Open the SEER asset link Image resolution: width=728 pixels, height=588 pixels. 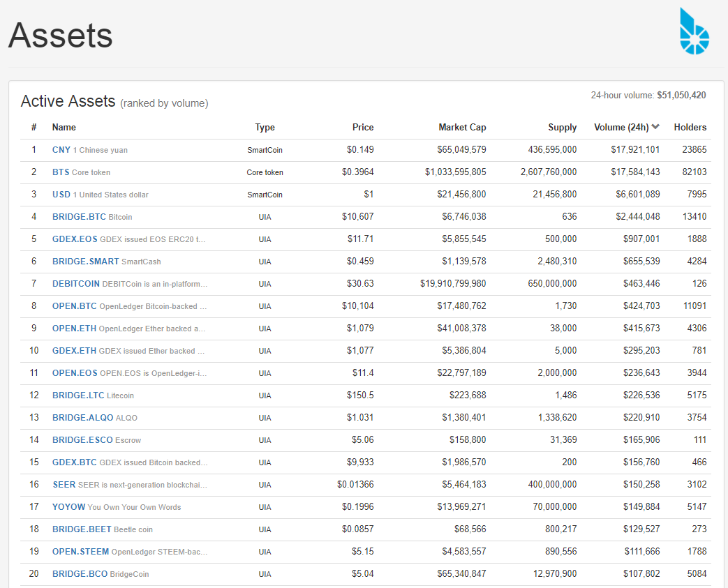pyautogui.click(x=64, y=485)
